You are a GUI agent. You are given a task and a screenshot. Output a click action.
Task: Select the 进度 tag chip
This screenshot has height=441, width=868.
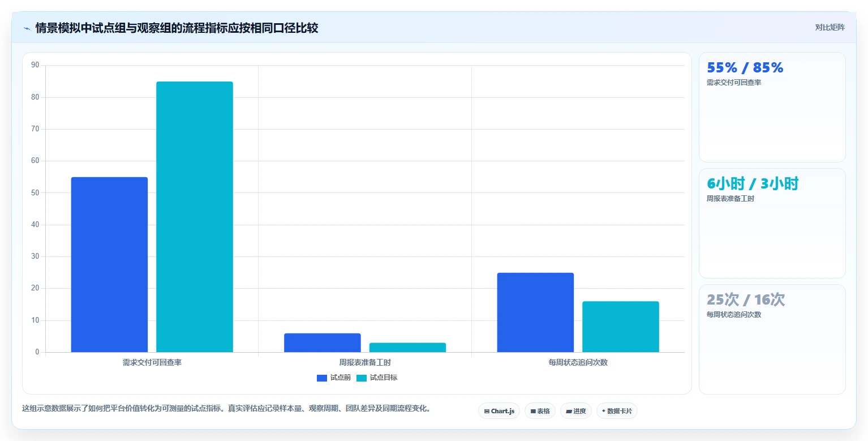576,411
